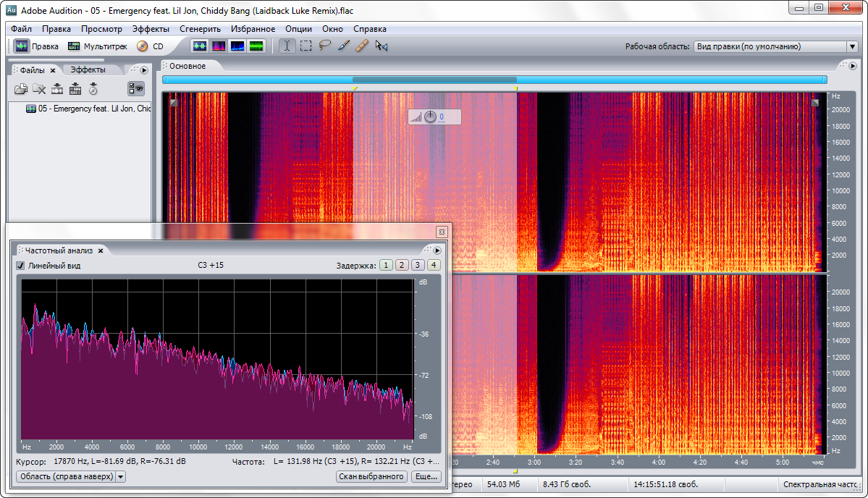Open Рабочая область workspace dropdown

tap(775, 46)
